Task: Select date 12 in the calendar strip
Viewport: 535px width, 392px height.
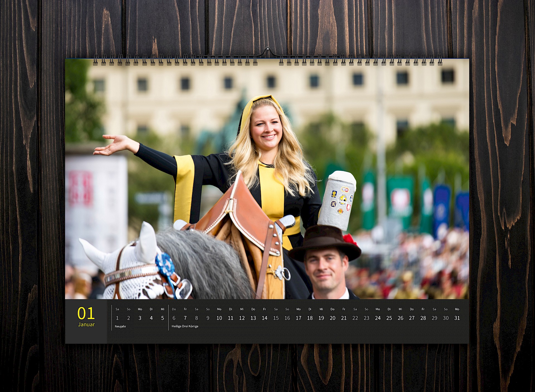Action: 242,318
